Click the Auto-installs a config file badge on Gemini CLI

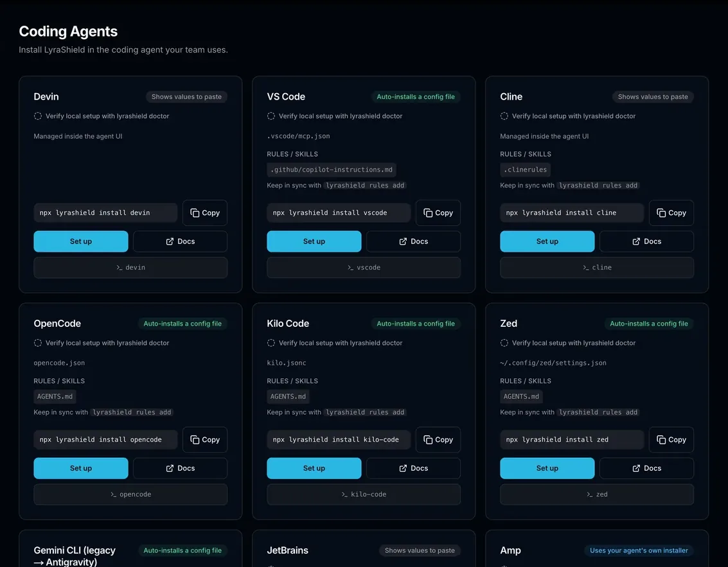pos(182,550)
